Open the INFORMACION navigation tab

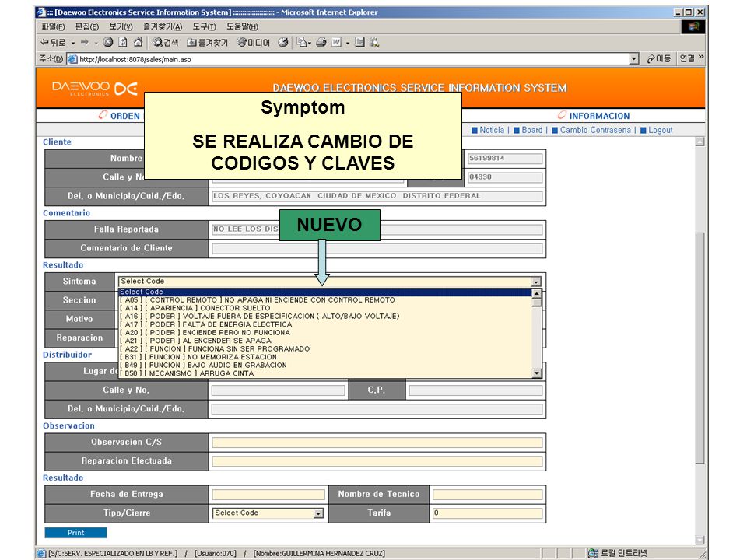pyautogui.click(x=594, y=116)
